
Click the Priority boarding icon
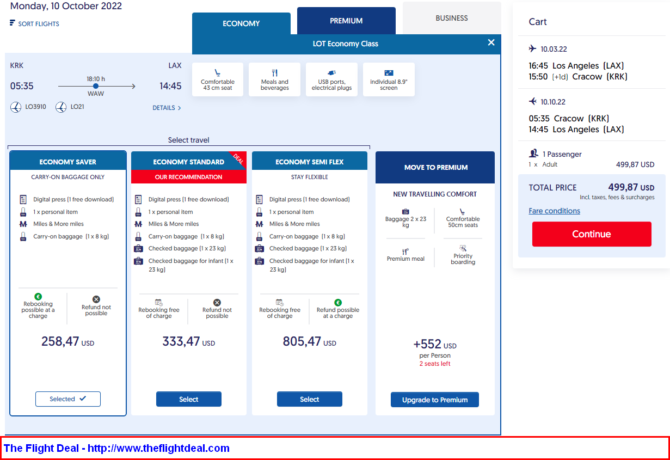[x=463, y=248]
